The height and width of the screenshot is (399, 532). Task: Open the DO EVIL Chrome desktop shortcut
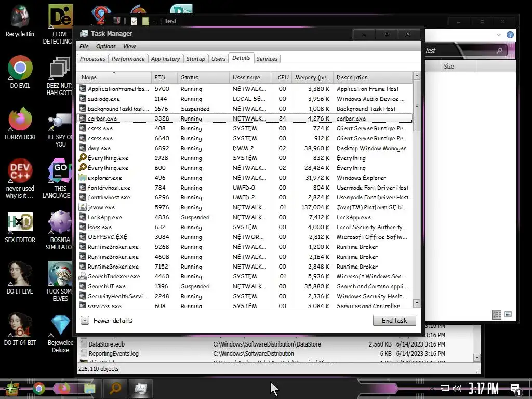(20, 72)
